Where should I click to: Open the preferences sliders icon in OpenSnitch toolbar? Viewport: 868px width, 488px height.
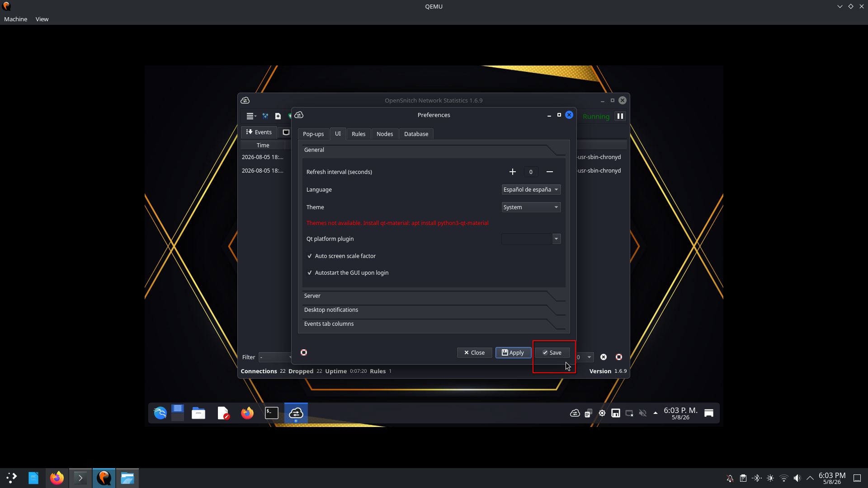coord(265,116)
